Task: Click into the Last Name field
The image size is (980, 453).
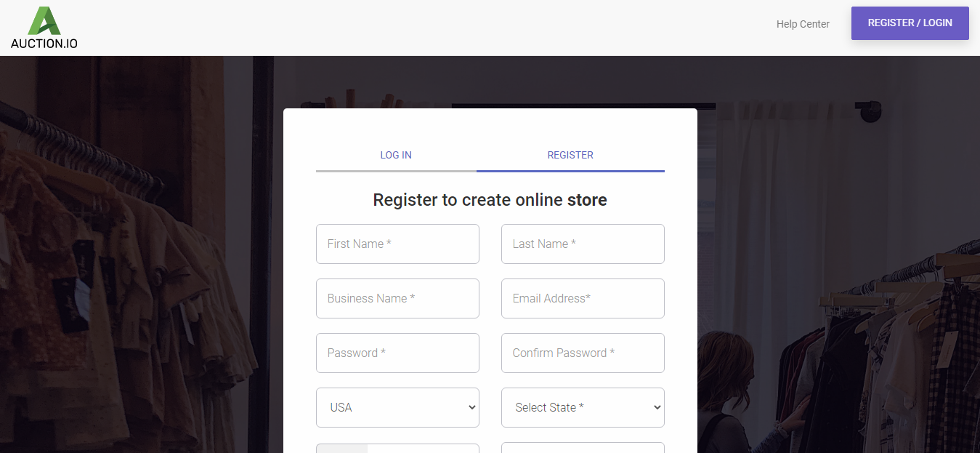Action: [x=583, y=244]
